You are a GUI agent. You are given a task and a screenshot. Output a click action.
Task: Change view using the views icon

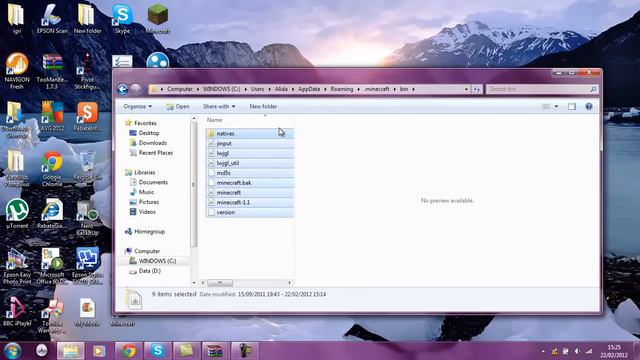(546, 107)
